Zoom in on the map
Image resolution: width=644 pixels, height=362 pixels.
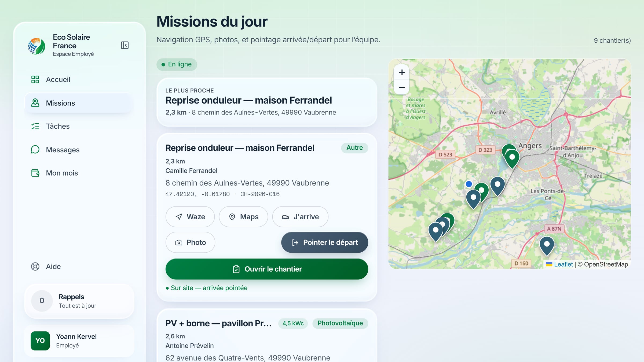point(402,72)
